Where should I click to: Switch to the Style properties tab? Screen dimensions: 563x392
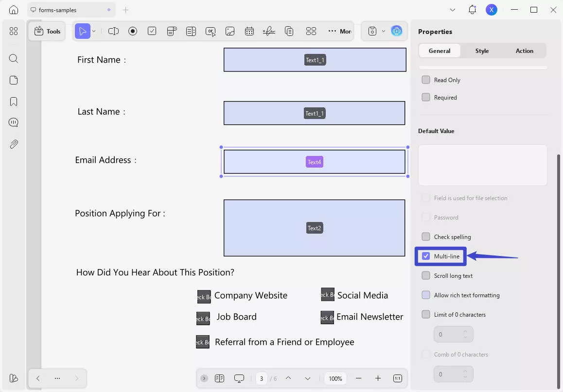(x=482, y=51)
